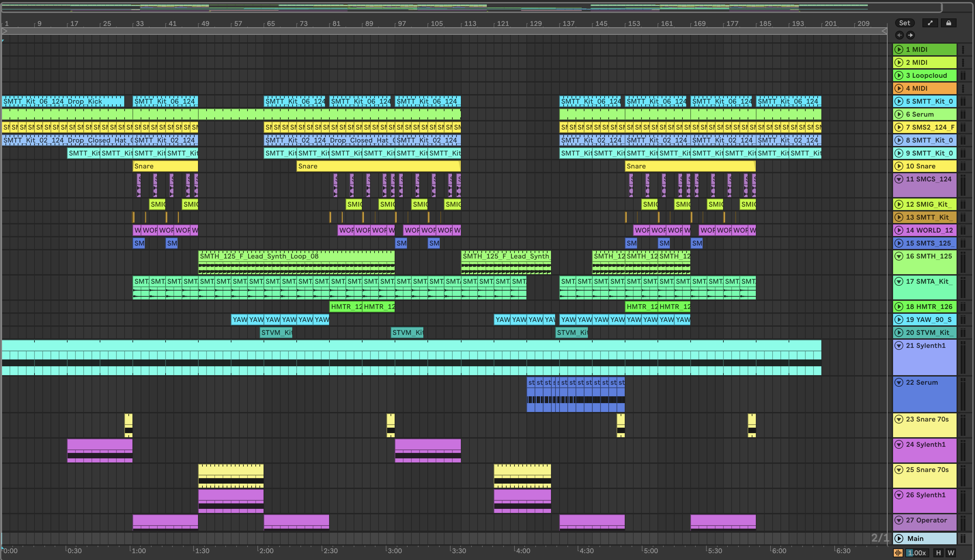
Task: Click the Set locator button
Action: tap(904, 23)
